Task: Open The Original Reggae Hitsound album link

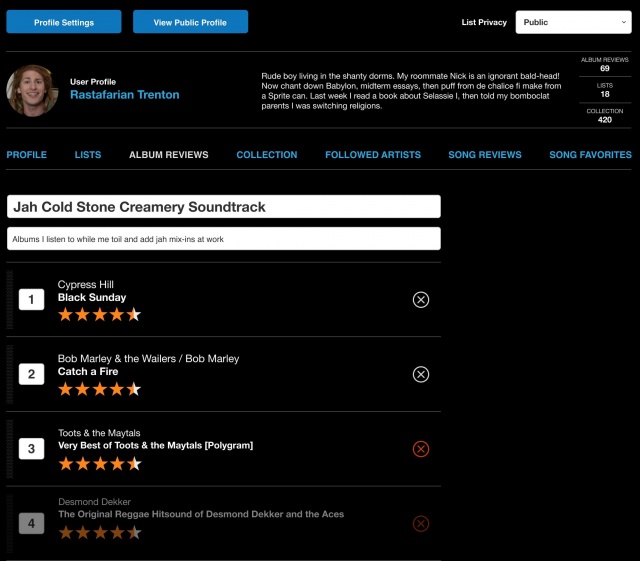Action: [201, 514]
